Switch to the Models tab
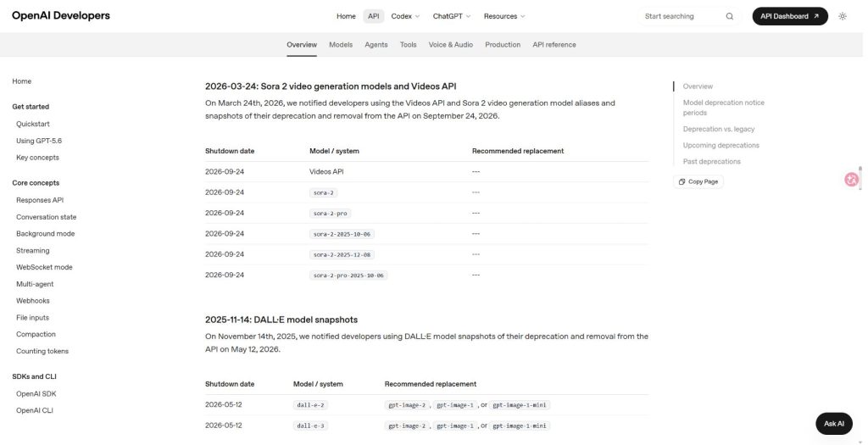 pyautogui.click(x=341, y=45)
